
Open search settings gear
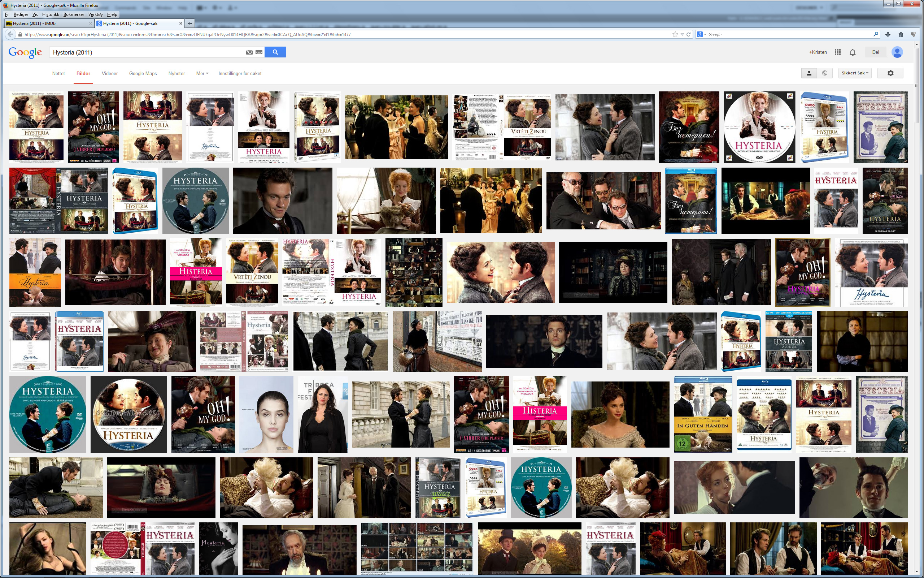click(890, 73)
